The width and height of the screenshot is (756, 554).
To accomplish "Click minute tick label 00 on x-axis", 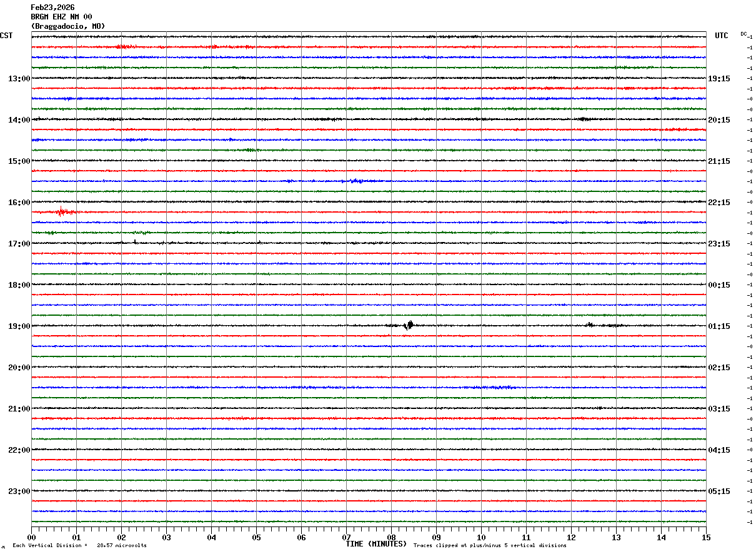I will pos(31,538).
